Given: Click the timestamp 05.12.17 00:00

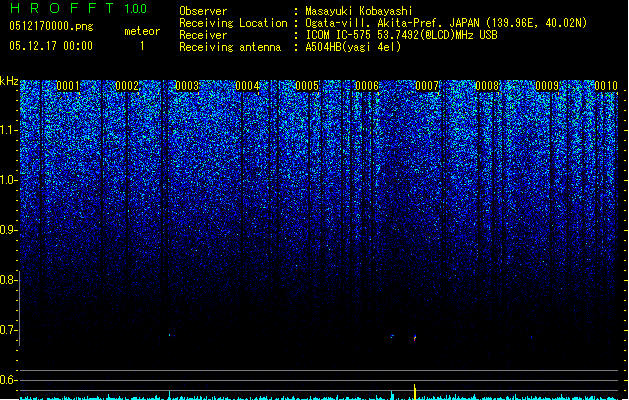Looking at the screenshot, I should [51, 46].
